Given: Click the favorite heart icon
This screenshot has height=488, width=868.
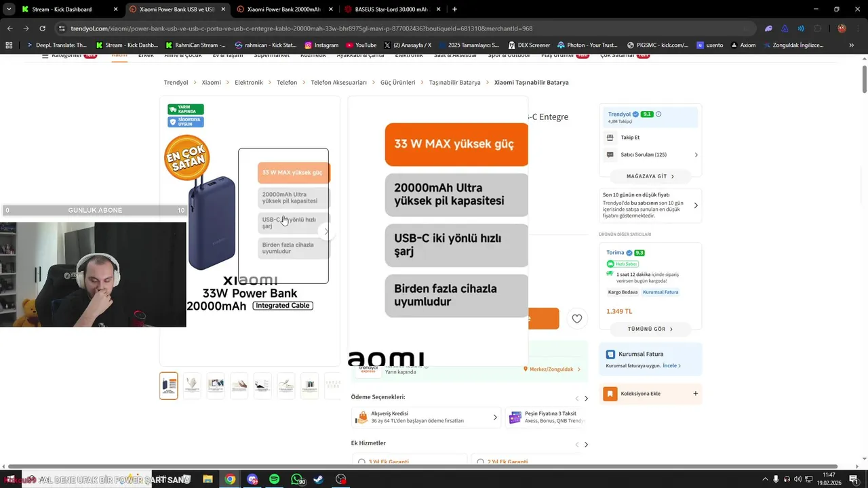Looking at the screenshot, I should click(x=577, y=319).
